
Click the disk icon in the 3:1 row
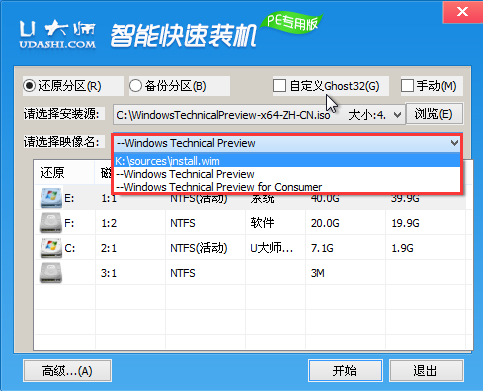click(51, 273)
